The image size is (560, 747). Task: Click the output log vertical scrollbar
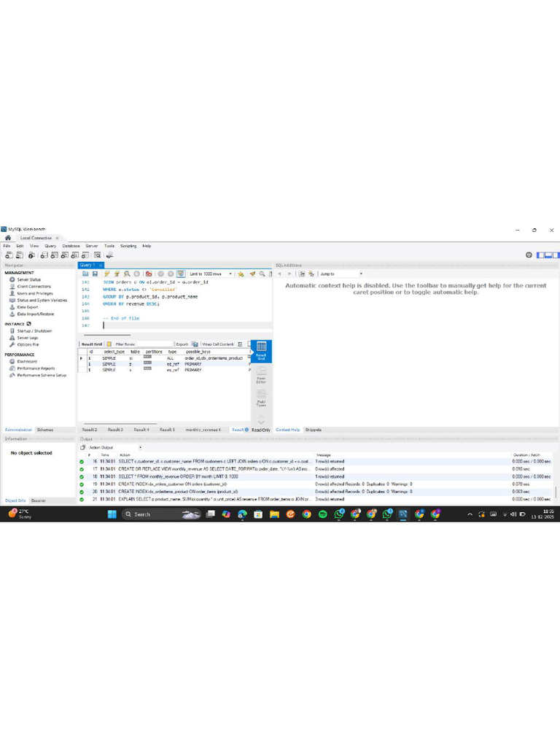point(556,491)
